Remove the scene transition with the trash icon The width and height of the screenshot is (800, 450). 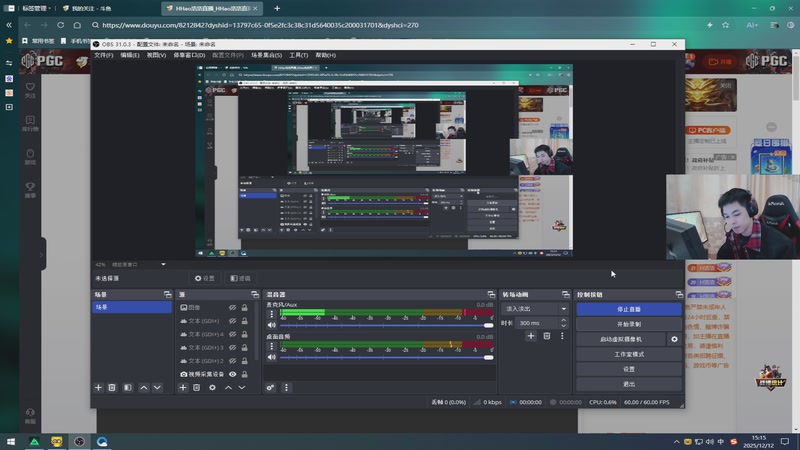[x=546, y=336]
